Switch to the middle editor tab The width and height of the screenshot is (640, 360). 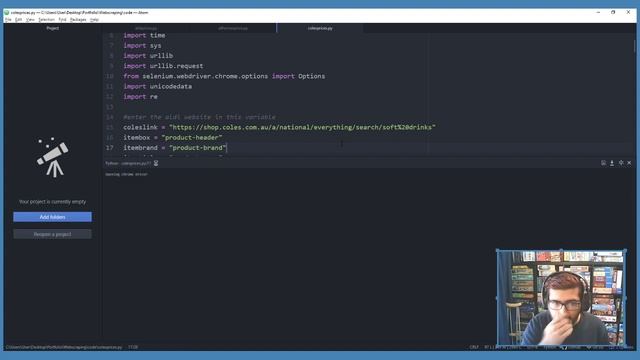click(233, 28)
